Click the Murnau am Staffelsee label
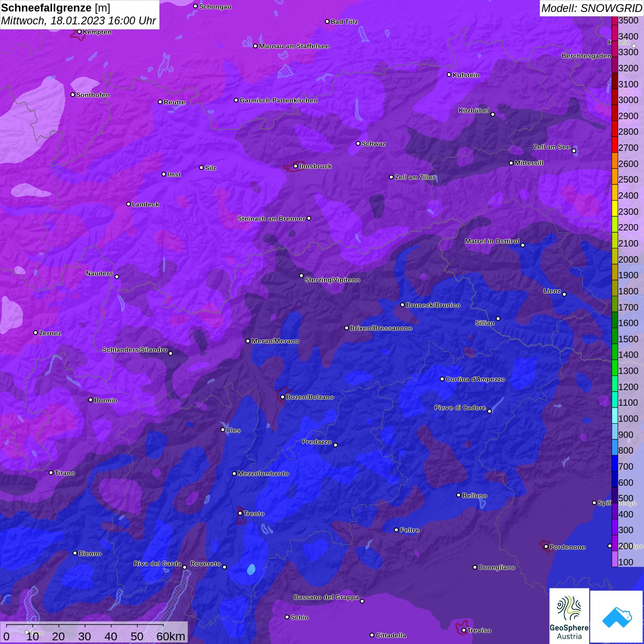 pyautogui.click(x=294, y=46)
